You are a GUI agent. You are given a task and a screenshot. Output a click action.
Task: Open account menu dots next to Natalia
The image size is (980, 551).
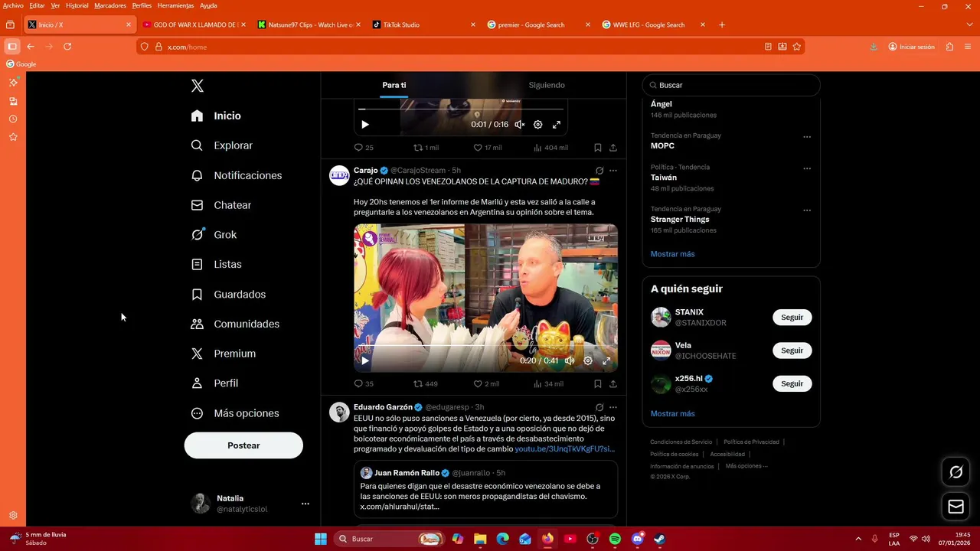click(x=305, y=504)
